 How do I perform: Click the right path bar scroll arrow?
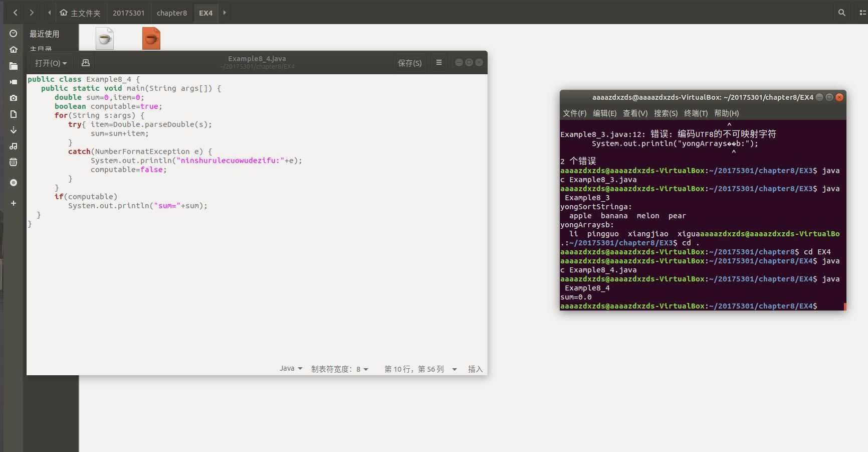pos(225,13)
